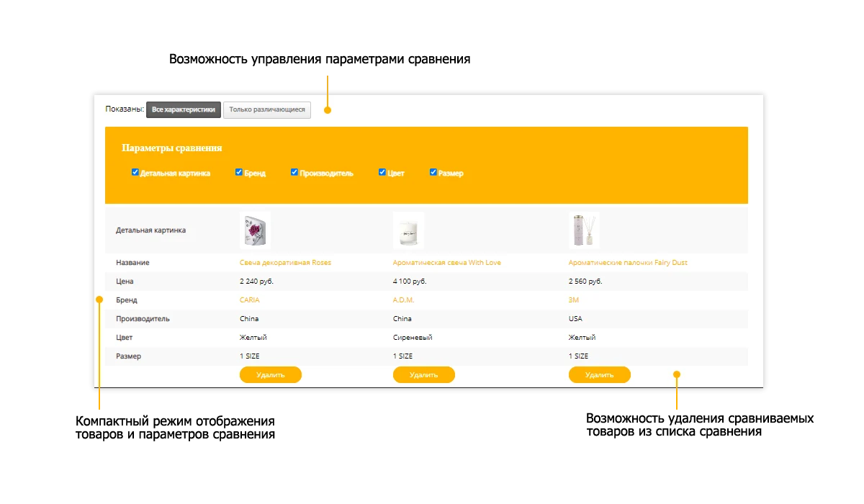Click the Параметры сравнения heading

point(172,148)
